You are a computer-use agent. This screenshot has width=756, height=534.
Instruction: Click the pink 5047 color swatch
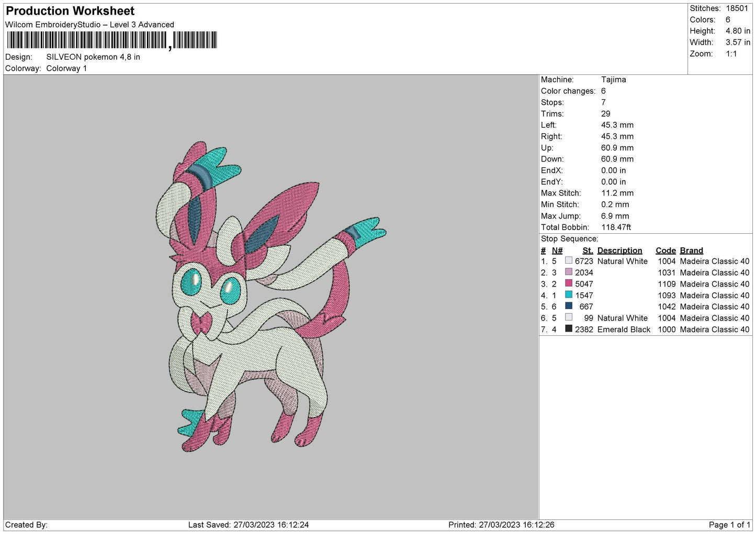click(568, 283)
